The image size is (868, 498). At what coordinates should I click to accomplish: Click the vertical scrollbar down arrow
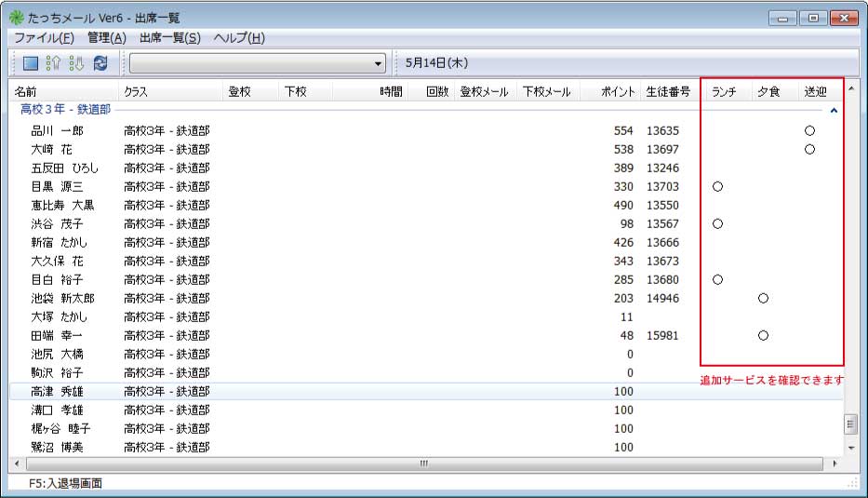click(x=849, y=448)
